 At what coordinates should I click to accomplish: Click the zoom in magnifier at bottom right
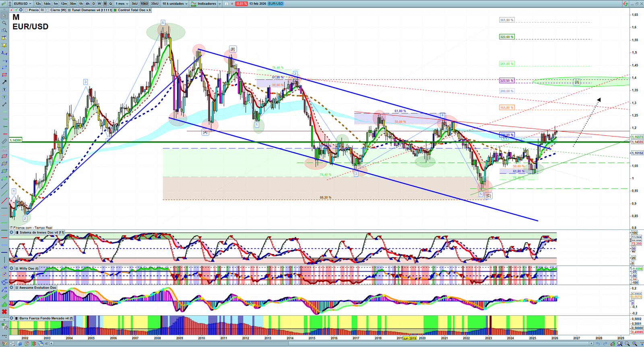[x=635, y=344]
